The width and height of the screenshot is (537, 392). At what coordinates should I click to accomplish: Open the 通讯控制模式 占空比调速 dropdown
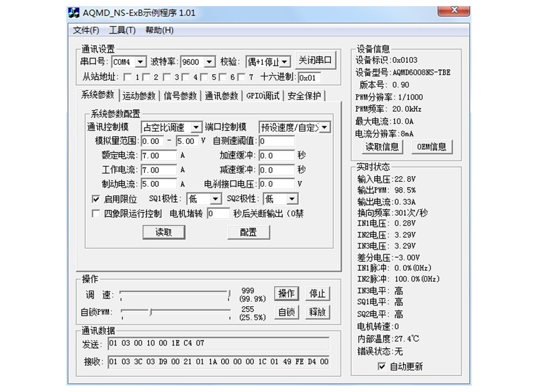[x=196, y=127]
